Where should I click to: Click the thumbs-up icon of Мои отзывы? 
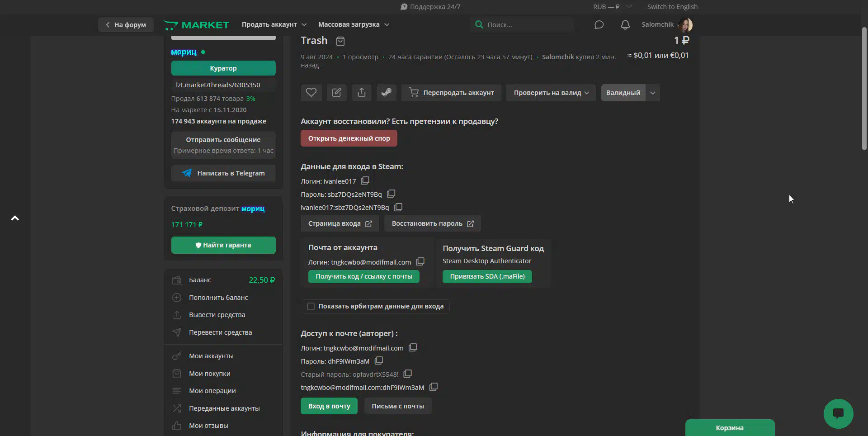[x=177, y=426]
